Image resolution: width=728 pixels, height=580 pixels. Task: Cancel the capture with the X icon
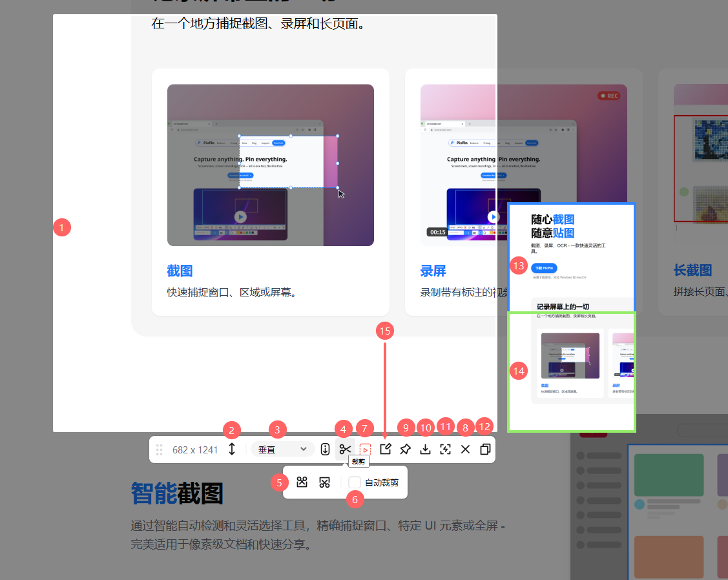point(465,448)
